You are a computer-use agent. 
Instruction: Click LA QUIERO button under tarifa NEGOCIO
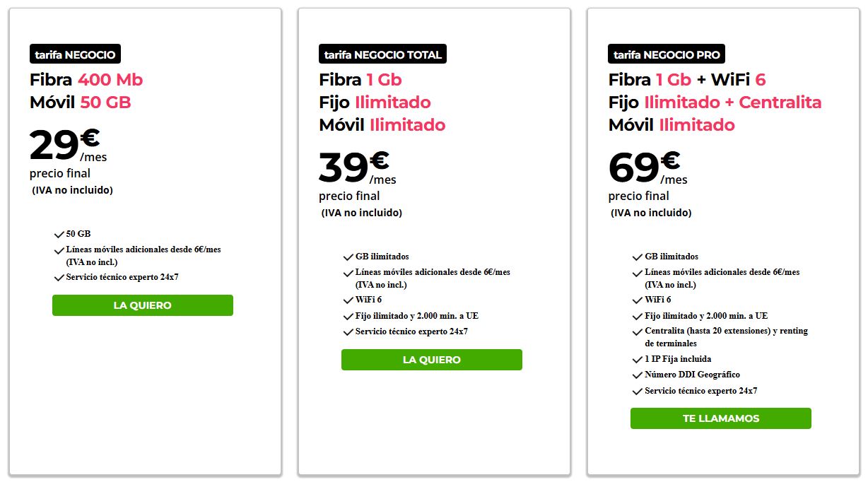[x=142, y=305]
